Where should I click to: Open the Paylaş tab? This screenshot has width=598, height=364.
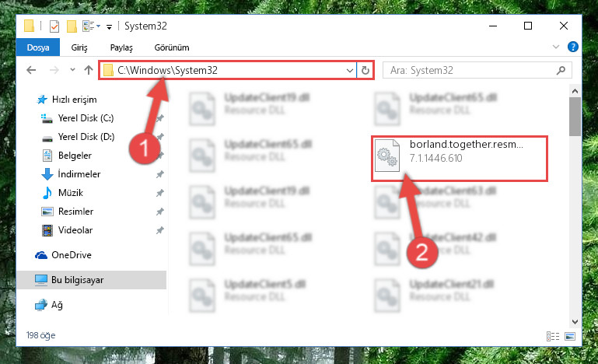click(121, 47)
